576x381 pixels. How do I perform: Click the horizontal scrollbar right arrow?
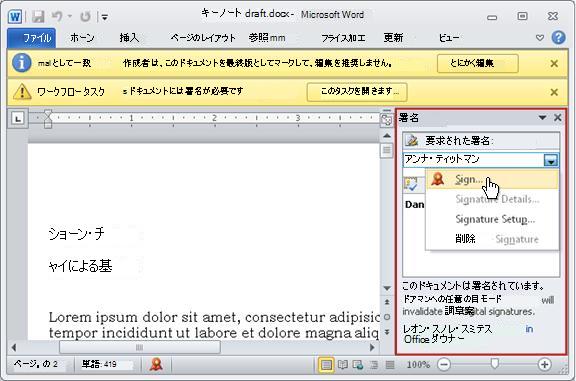click(372, 347)
